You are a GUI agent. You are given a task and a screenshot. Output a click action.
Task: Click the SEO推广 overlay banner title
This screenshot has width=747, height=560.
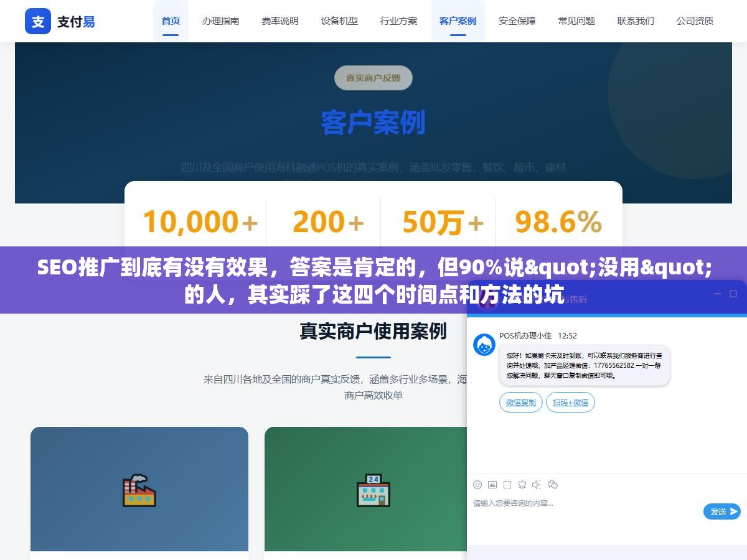tap(374, 280)
